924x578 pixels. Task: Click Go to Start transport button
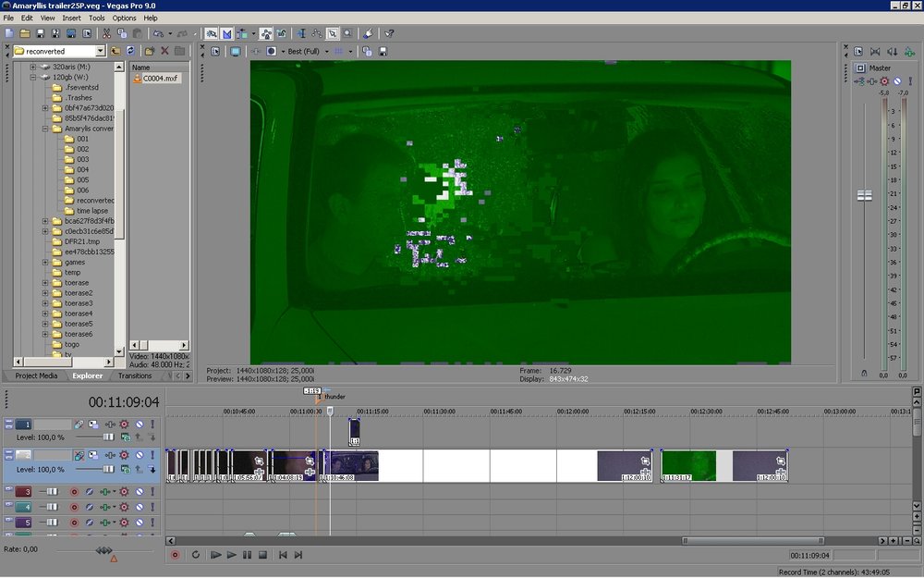(283, 555)
